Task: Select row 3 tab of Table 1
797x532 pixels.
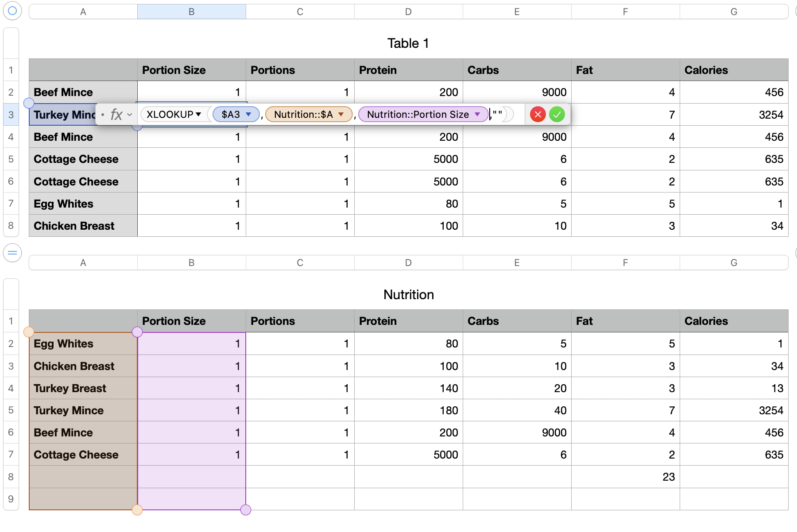Action: point(11,115)
